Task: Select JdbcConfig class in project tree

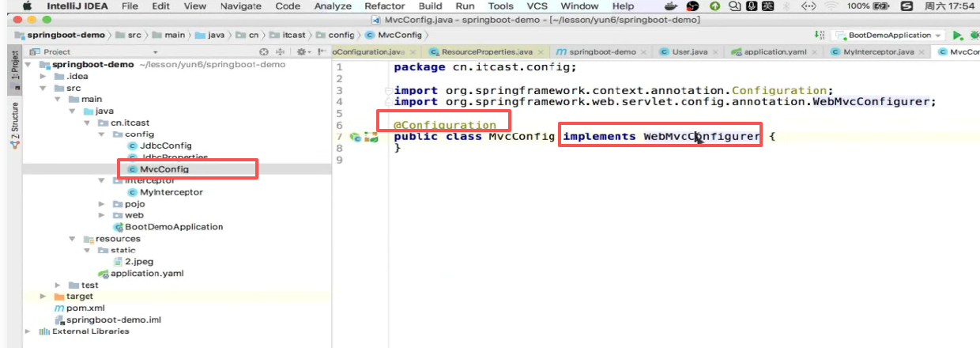Action: pos(165,146)
